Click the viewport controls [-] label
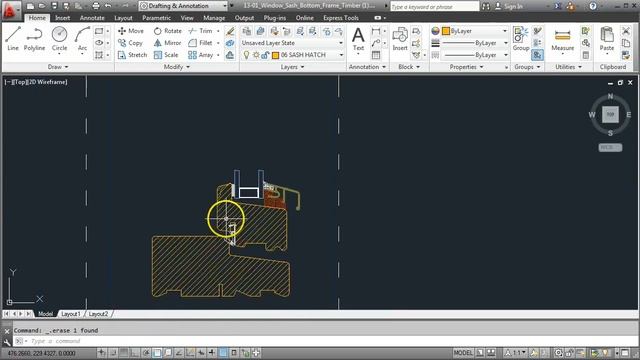This screenshot has height=360, width=640. 7,82
